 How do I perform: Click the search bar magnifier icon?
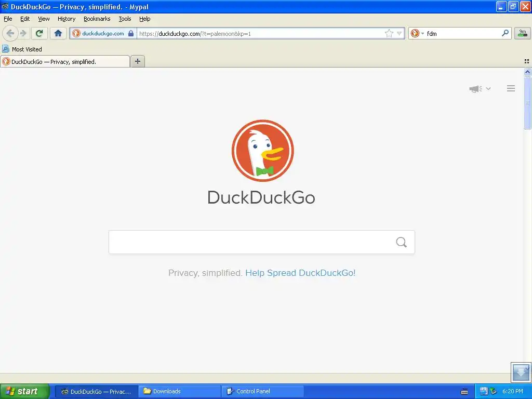pyautogui.click(x=505, y=33)
